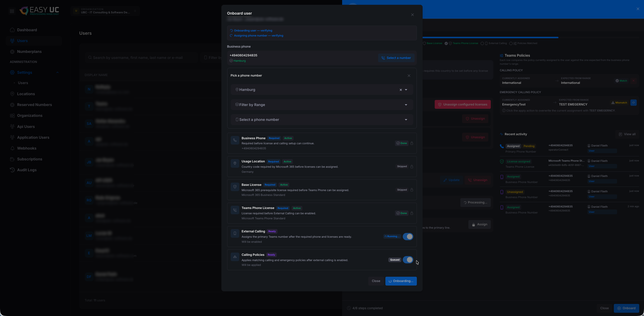Select the user row with the JB avatar

151,162
